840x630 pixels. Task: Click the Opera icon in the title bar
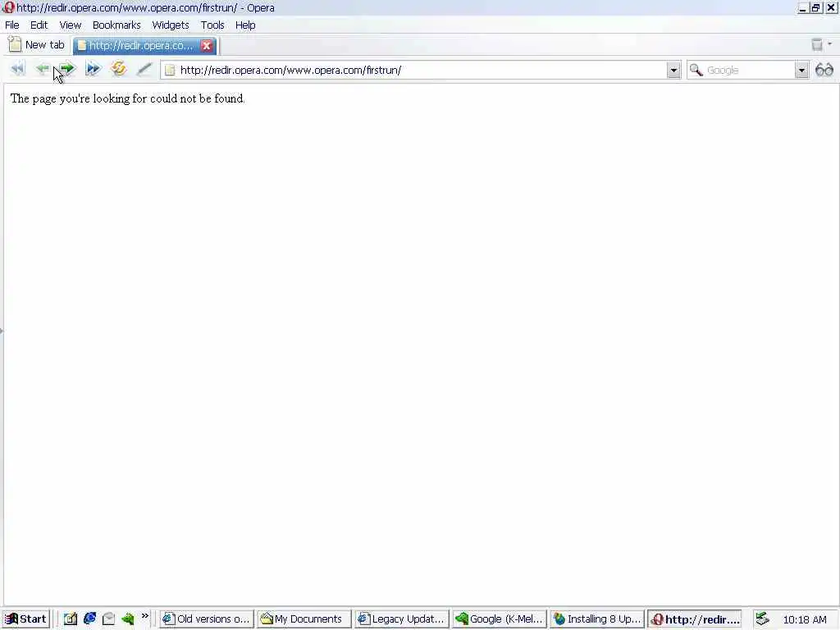click(8, 7)
